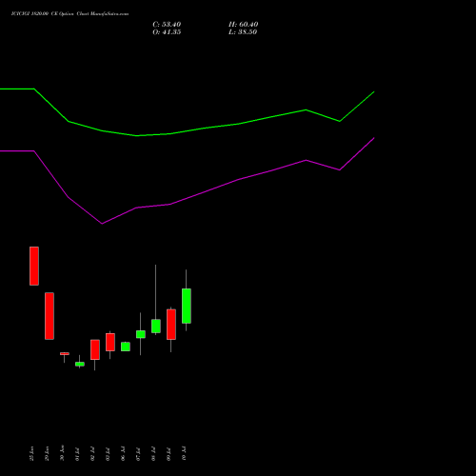Screen dimensions: 476x476
Task: Select the green candle for 06 Jul
Action: coord(126,347)
